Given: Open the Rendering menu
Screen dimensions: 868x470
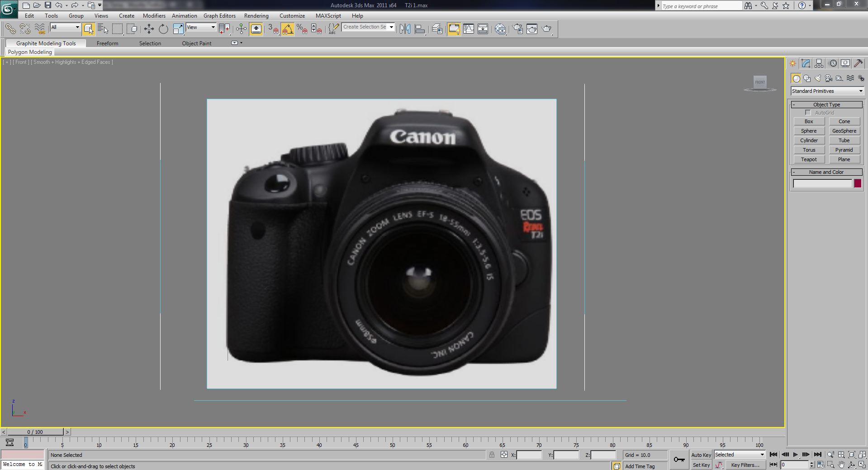Looking at the screenshot, I should (256, 16).
